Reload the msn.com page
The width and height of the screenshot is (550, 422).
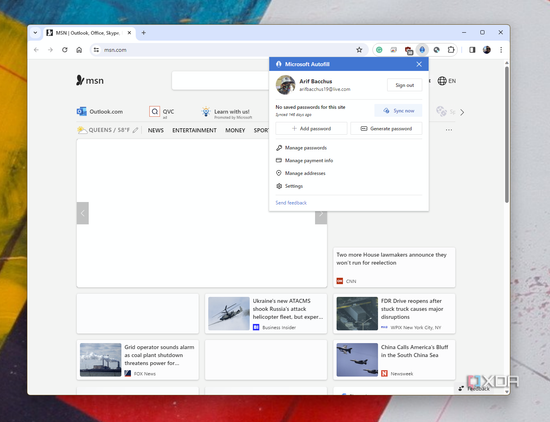65,50
